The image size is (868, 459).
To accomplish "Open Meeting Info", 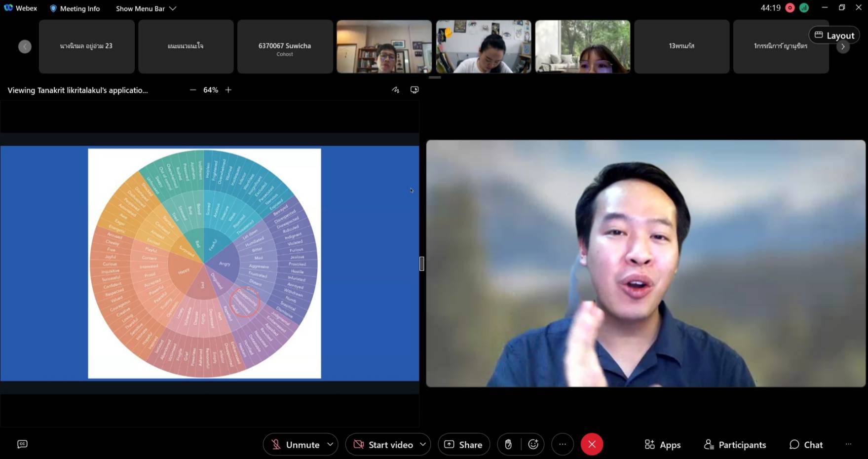I will tap(75, 8).
